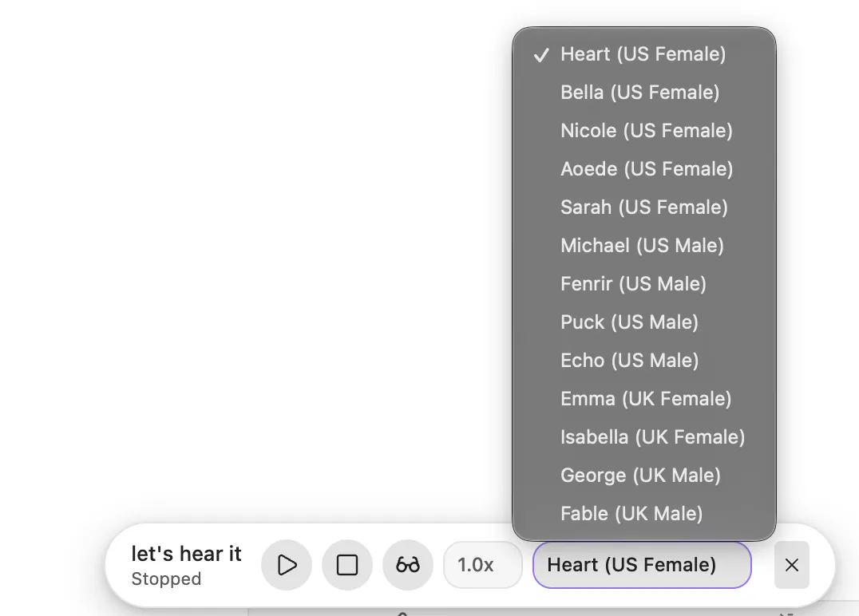Screen dimensions: 859x616
Task: Choose the Emma (UK Female) voice
Action: pyautogui.click(x=644, y=399)
